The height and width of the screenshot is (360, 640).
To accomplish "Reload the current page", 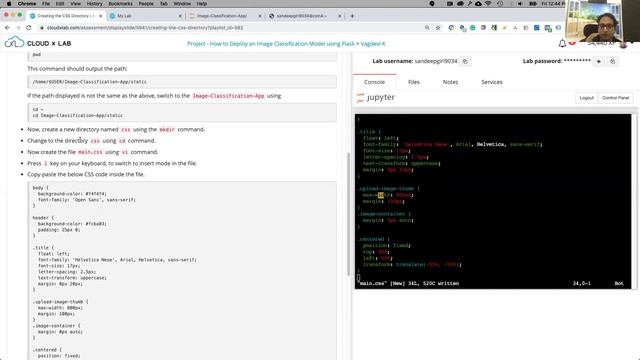I will (29, 27).
